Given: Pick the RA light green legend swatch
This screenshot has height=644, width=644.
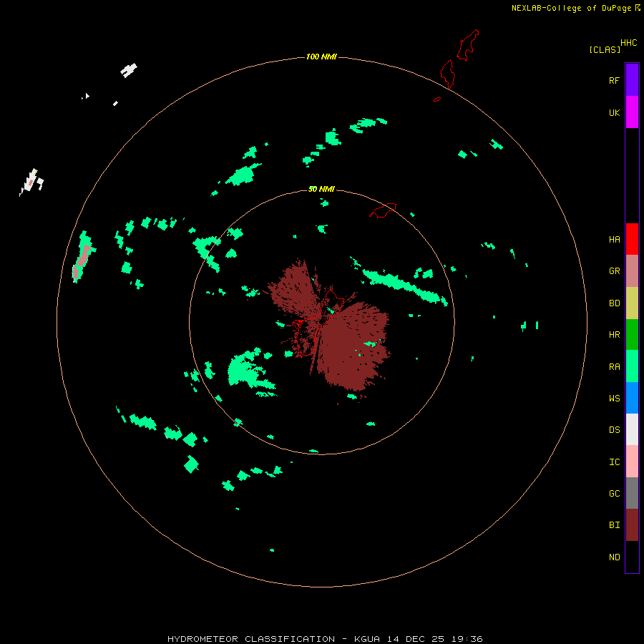Looking at the screenshot, I should point(632,366).
